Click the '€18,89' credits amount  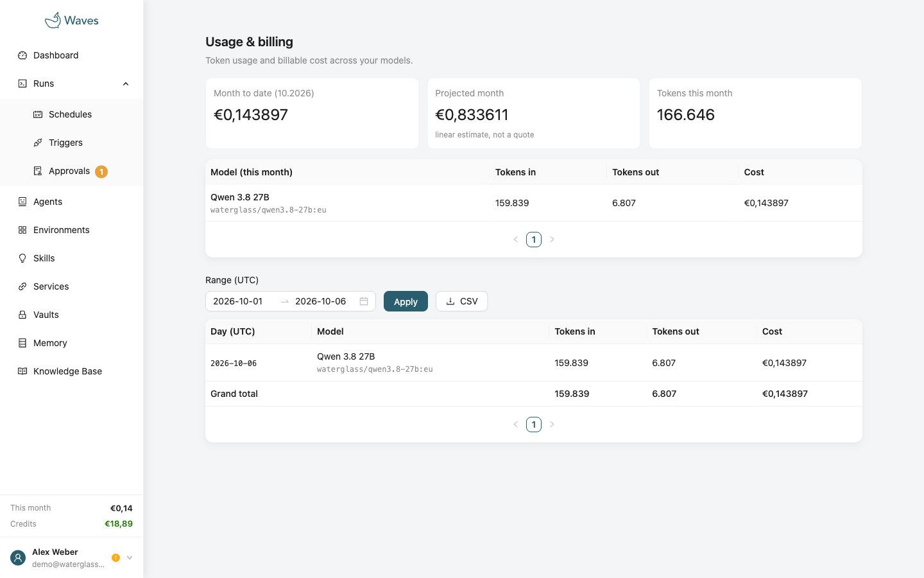[119, 524]
